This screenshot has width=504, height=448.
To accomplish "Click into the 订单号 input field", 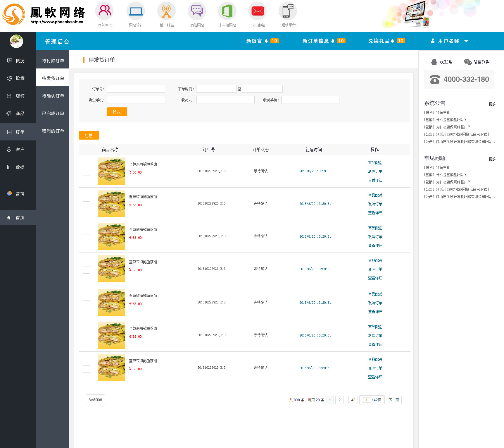I will (x=136, y=89).
